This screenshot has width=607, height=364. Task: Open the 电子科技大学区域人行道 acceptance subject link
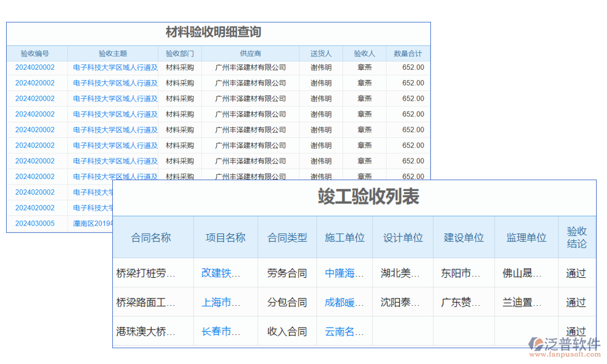[113, 67]
